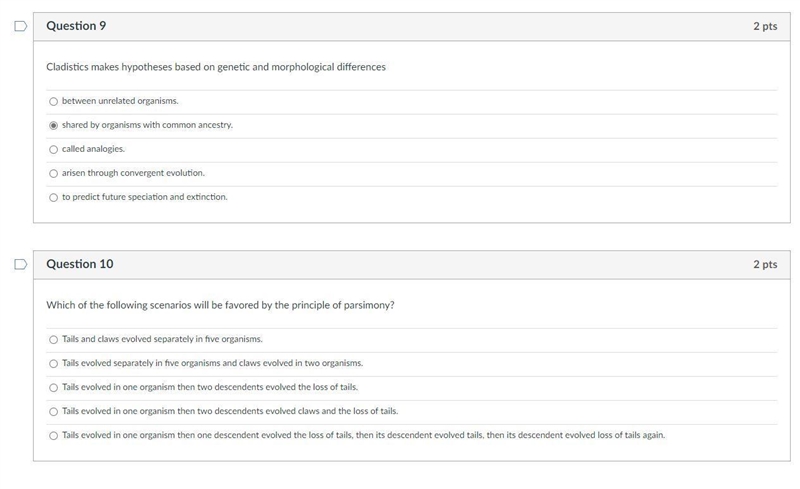The image size is (800, 489).
Task: Click the Question 10 header title
Action: coord(80,264)
